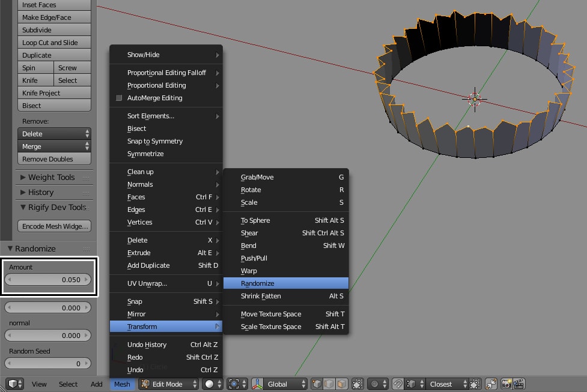The width and height of the screenshot is (587, 392).
Task: Decrease Random Seed using its left arrow
Action: coord(10,363)
